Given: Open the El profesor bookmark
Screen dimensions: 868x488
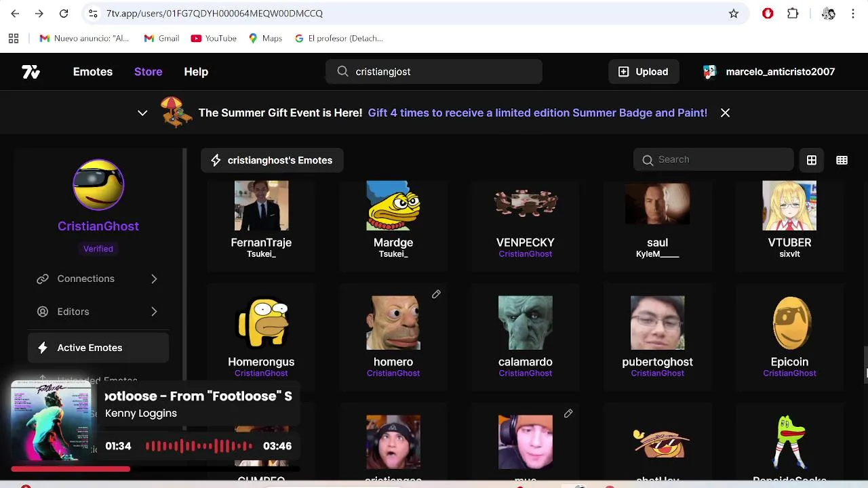Looking at the screenshot, I should tap(339, 39).
